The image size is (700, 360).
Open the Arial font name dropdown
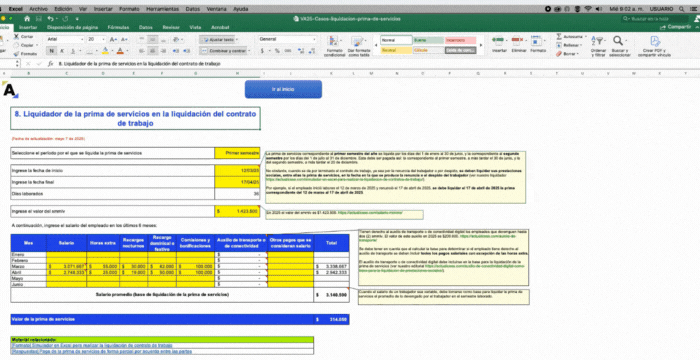pos(81,39)
